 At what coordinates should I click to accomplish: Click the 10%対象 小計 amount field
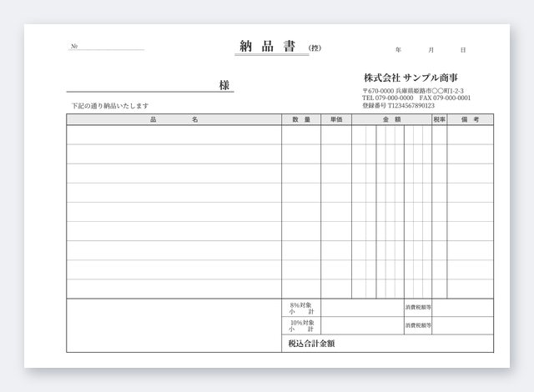point(362,325)
